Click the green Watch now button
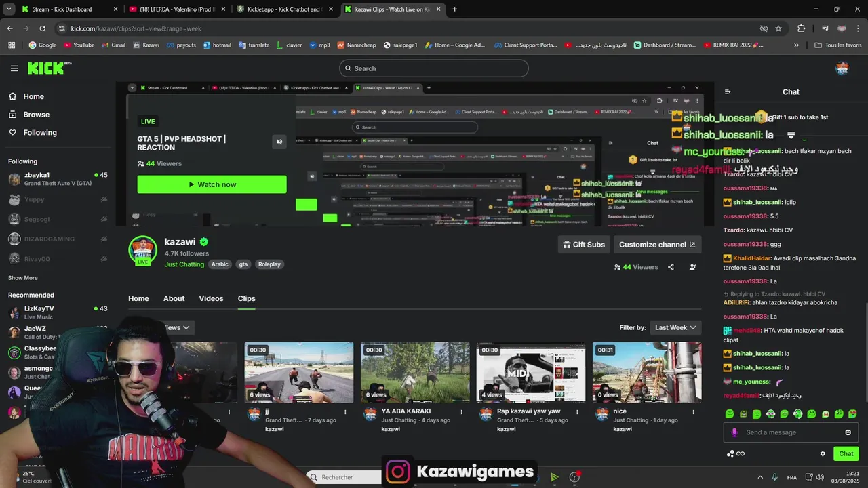This screenshot has height=488, width=868. tap(212, 184)
